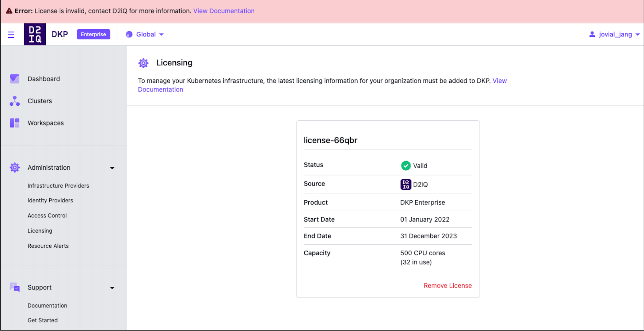
Task: Open Documentation under Support
Action: click(x=47, y=306)
